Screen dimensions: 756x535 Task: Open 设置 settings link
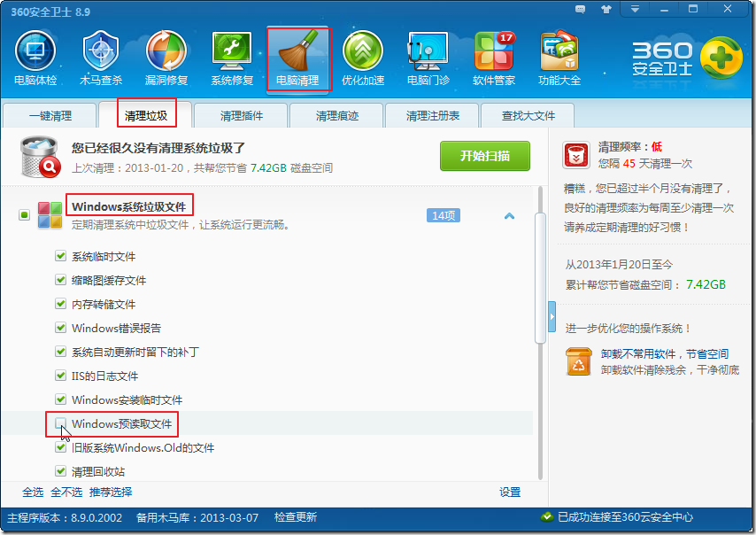coord(510,492)
